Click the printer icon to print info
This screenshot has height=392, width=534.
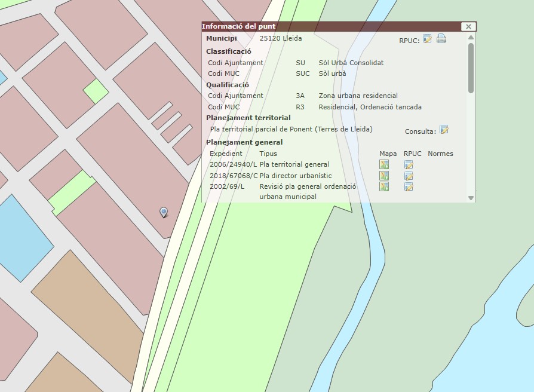(x=441, y=39)
